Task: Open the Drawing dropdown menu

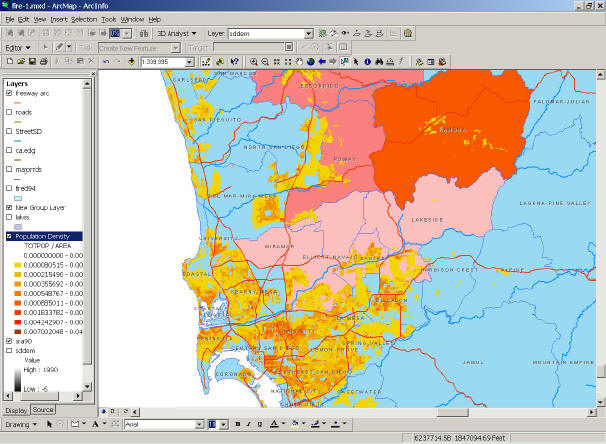Action: pos(21,424)
